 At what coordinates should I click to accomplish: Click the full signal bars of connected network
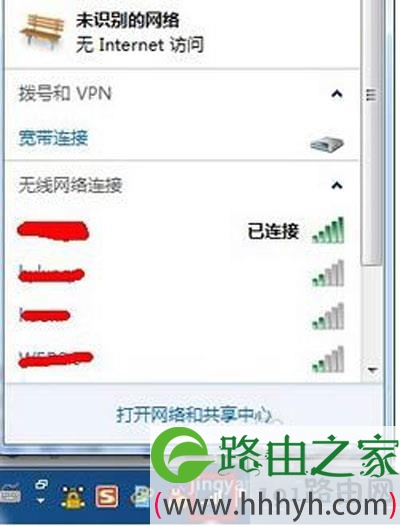328,230
